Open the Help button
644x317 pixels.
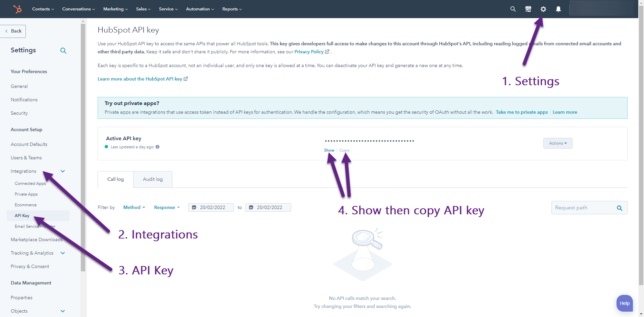[624, 303]
